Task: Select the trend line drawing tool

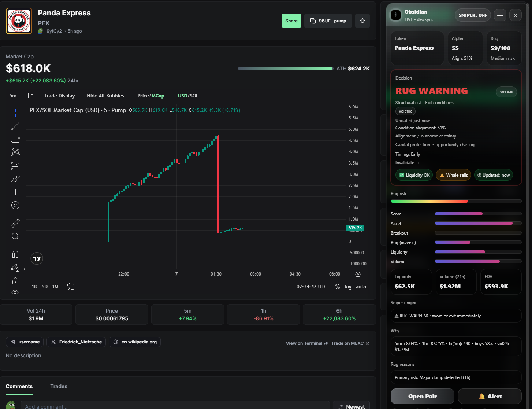Action: pos(15,126)
